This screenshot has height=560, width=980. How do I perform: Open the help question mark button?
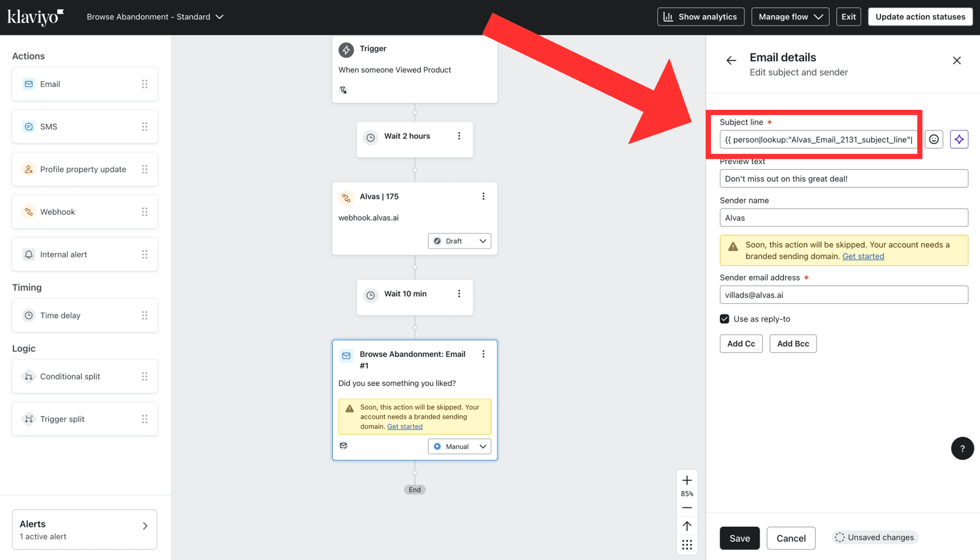(962, 448)
